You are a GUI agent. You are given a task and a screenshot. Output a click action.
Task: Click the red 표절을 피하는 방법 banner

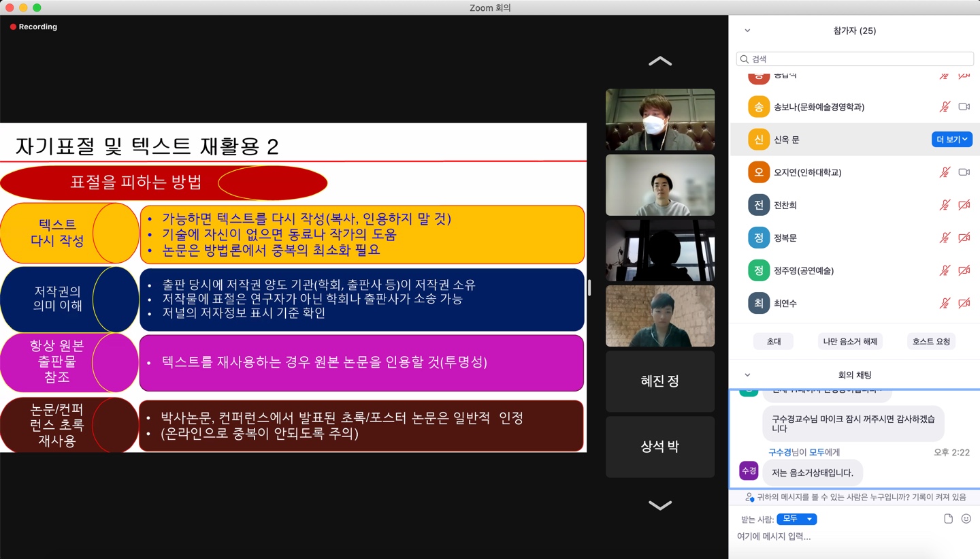pyautogui.click(x=163, y=182)
